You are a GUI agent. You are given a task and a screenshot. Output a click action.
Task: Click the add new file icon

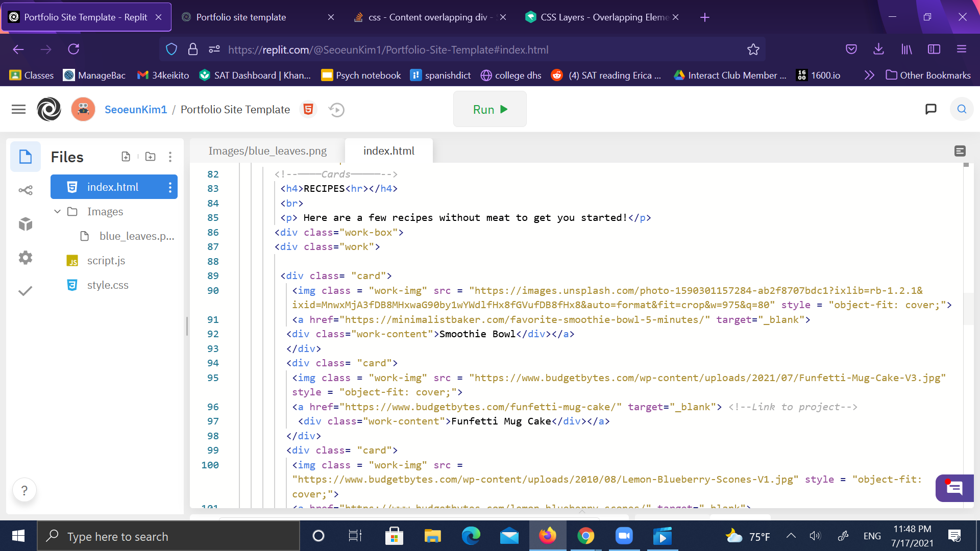coord(126,157)
